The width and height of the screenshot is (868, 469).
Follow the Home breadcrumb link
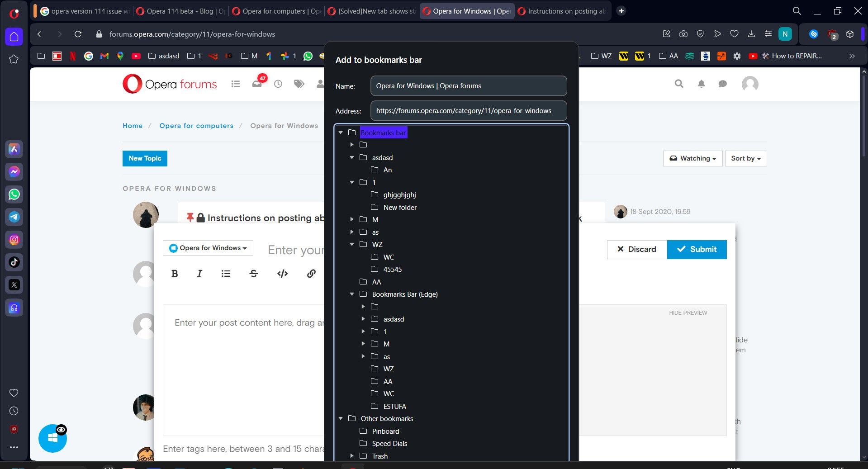(133, 126)
